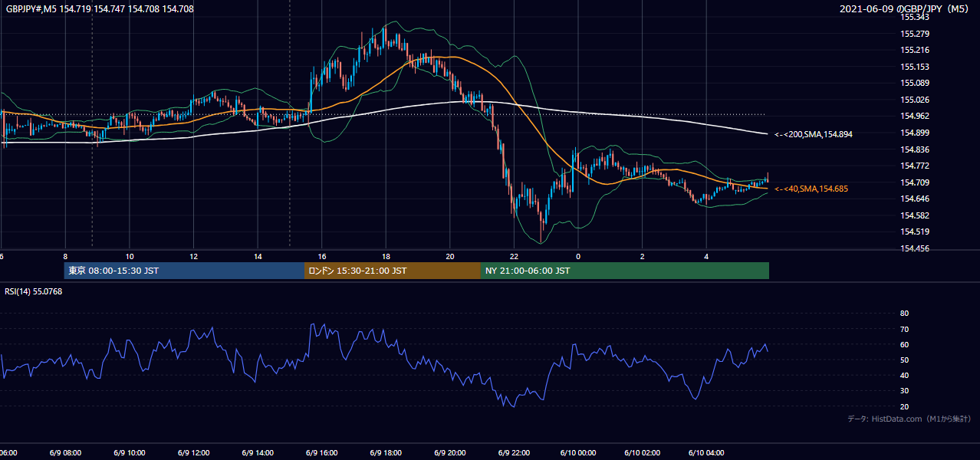The height and width of the screenshot is (460, 980).
Task: Click hour label 14 under the price chart
Action: point(258,256)
